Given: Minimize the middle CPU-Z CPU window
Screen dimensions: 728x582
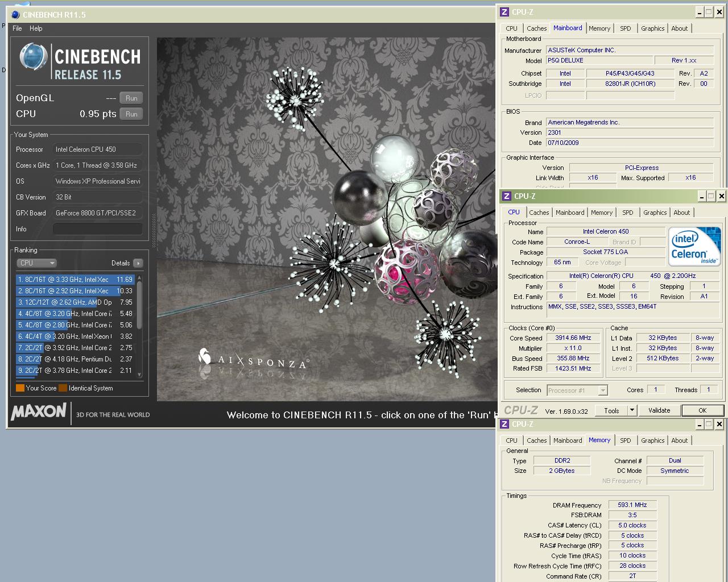Looking at the screenshot, I should tap(702, 196).
